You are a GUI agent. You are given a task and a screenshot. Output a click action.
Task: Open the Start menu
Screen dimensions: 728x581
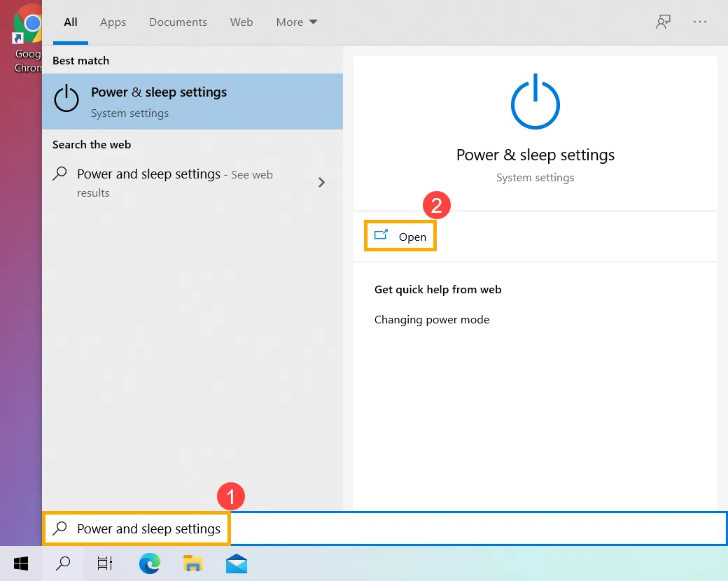tap(20, 563)
